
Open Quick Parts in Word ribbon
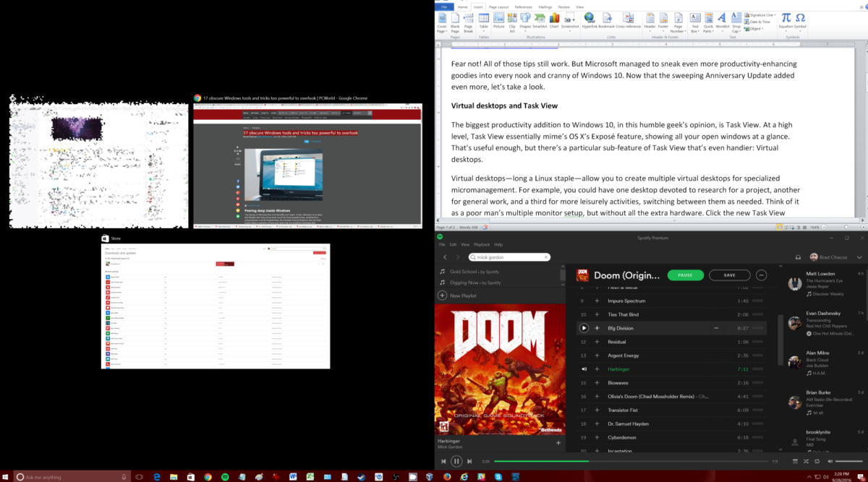708,22
